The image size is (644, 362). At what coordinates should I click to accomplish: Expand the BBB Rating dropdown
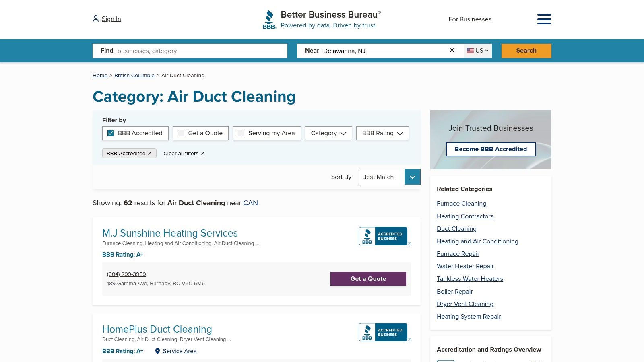382,133
